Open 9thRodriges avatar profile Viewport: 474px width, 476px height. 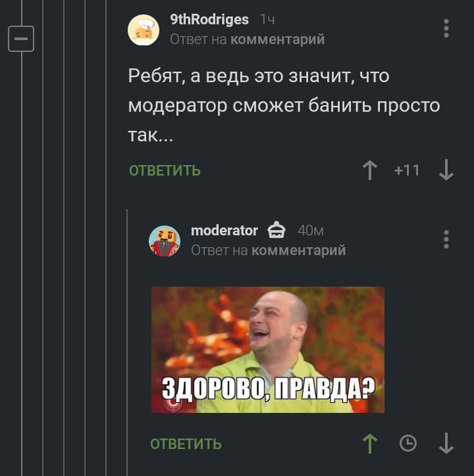tap(144, 30)
